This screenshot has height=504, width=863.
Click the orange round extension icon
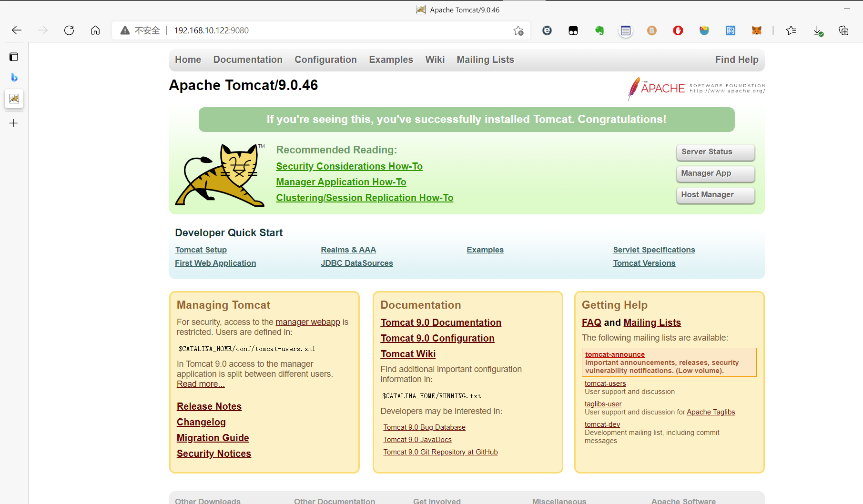(652, 30)
